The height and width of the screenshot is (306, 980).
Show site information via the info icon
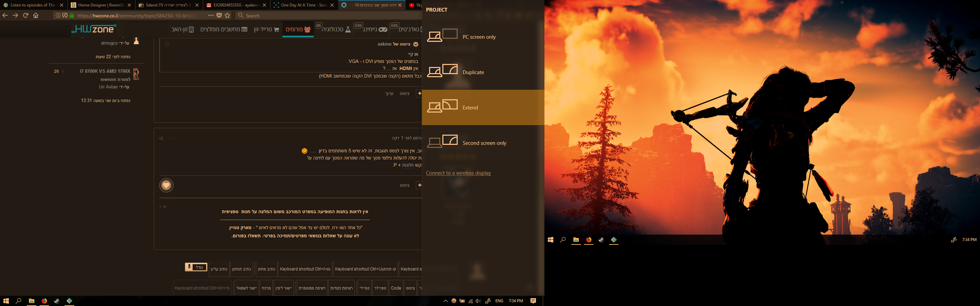tap(58, 16)
